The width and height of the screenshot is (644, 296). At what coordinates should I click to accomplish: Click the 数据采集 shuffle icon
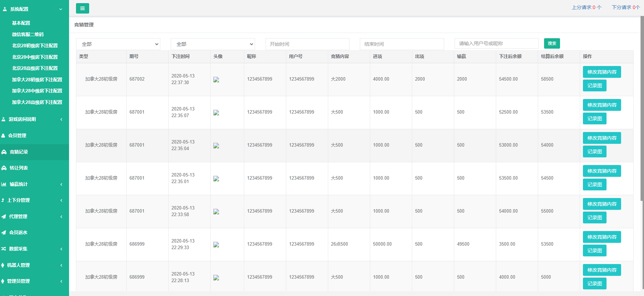4,249
